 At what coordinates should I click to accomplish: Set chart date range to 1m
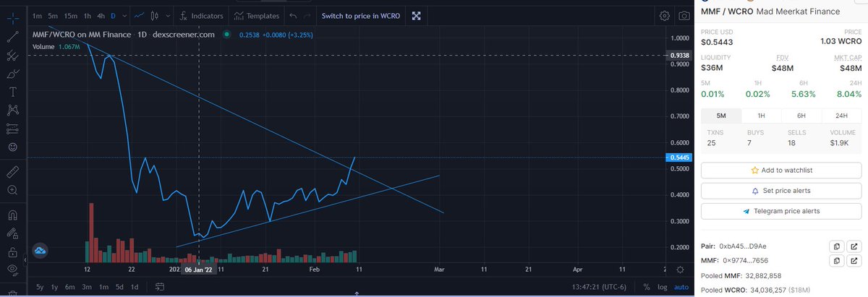click(103, 287)
